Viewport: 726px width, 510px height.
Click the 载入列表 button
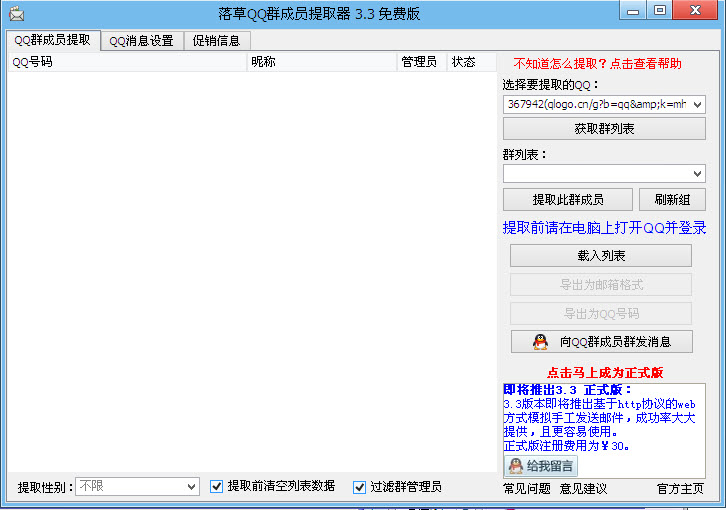click(601, 256)
